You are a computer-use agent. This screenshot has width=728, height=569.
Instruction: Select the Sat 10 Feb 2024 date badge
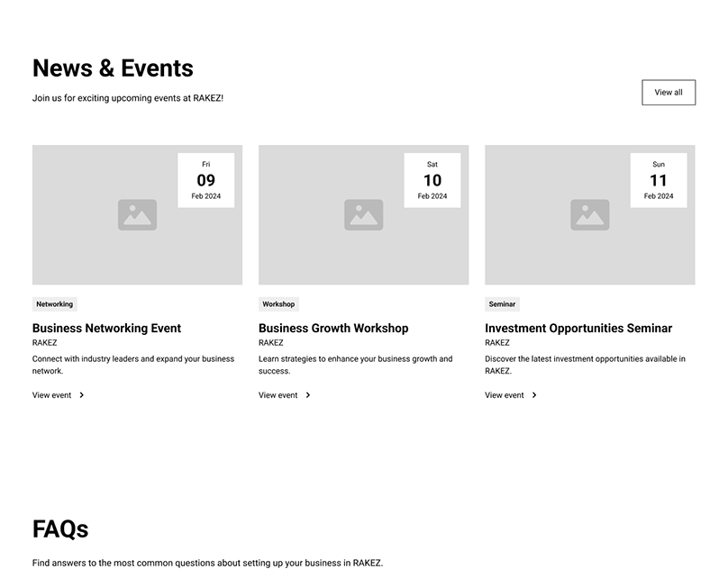tap(432, 179)
